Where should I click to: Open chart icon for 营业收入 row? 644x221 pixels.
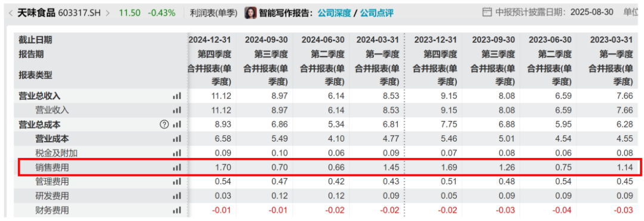[177, 110]
